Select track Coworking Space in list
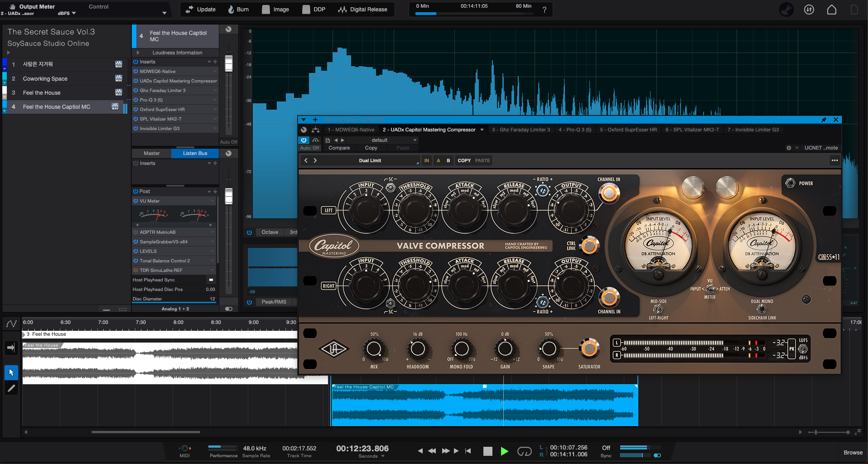The width and height of the screenshot is (868, 464). click(x=66, y=79)
